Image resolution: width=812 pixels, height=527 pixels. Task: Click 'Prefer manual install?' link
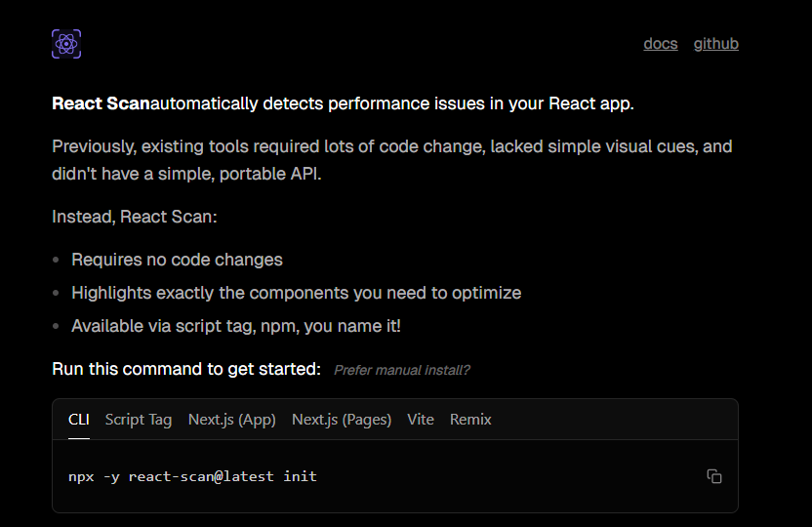(402, 370)
